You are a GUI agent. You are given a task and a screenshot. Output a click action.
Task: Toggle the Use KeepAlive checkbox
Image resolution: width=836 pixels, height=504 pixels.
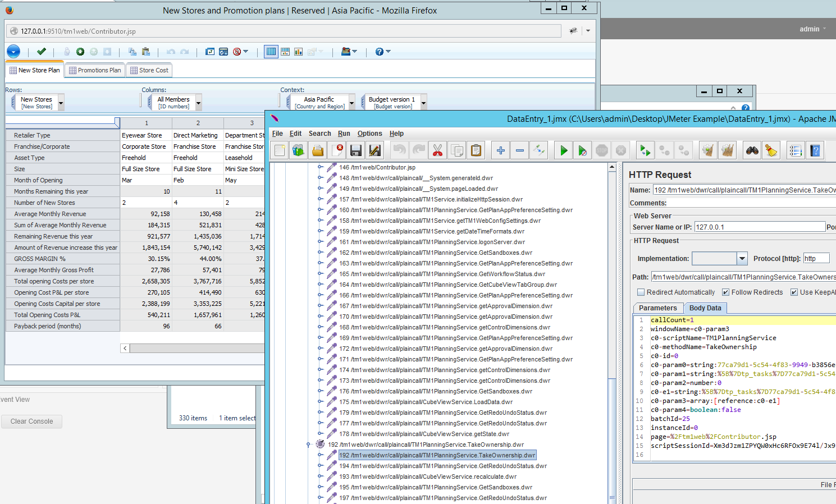pyautogui.click(x=794, y=292)
